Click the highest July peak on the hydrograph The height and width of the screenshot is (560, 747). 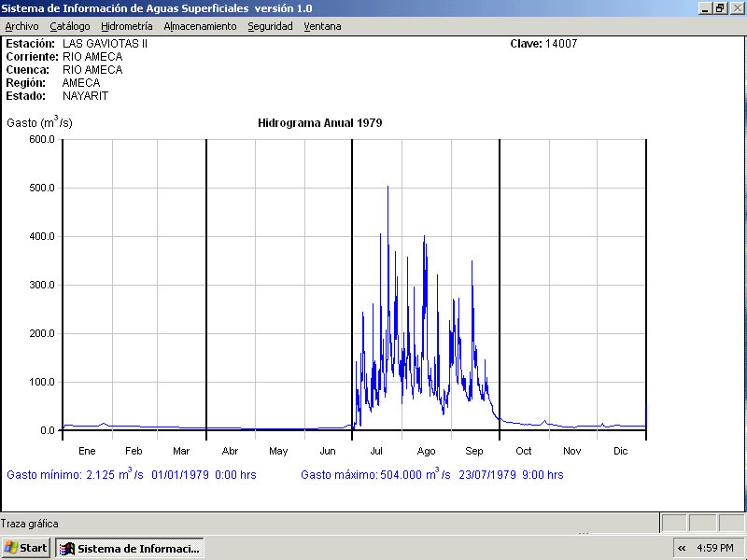pos(388,188)
